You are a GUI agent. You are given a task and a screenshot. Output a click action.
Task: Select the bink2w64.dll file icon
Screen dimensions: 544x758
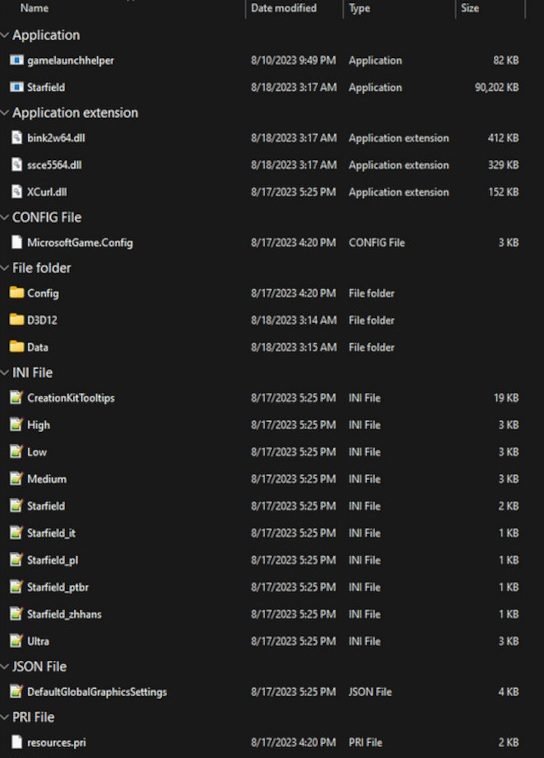coord(16,138)
